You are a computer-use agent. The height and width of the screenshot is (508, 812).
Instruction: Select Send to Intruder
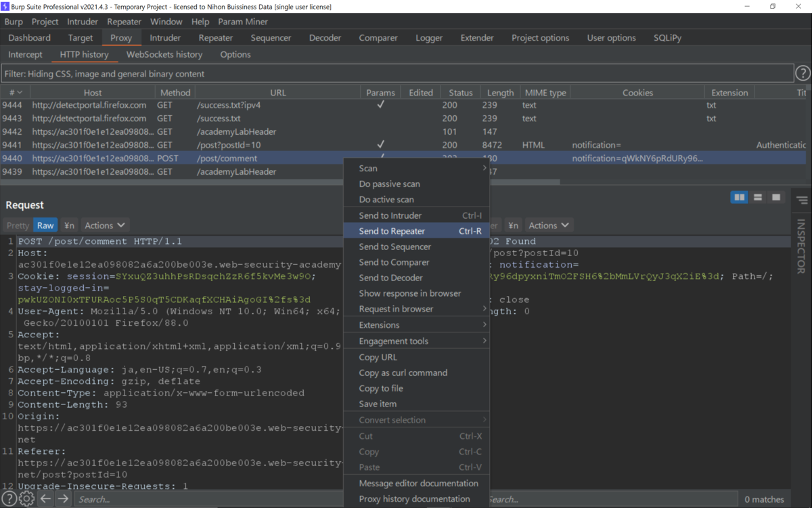click(417, 215)
